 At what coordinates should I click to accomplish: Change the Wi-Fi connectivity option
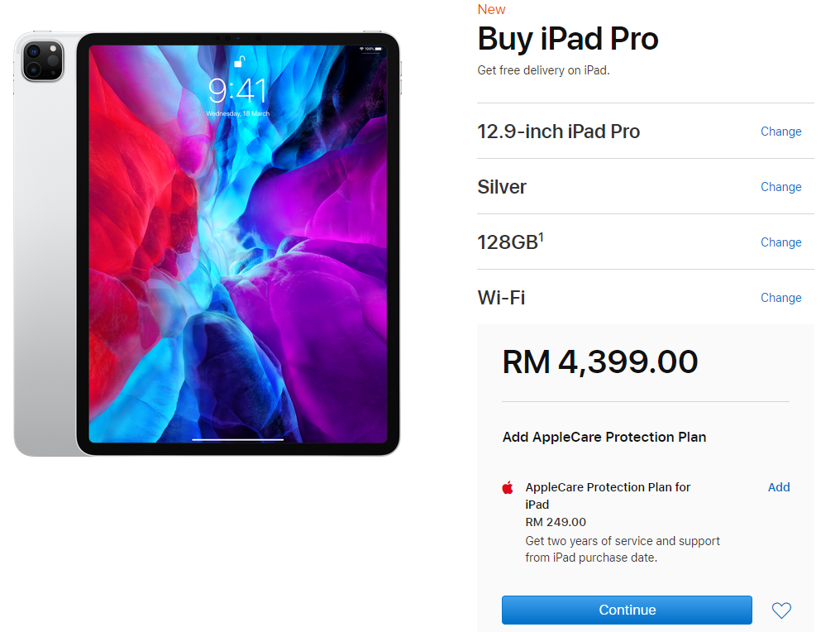780,298
